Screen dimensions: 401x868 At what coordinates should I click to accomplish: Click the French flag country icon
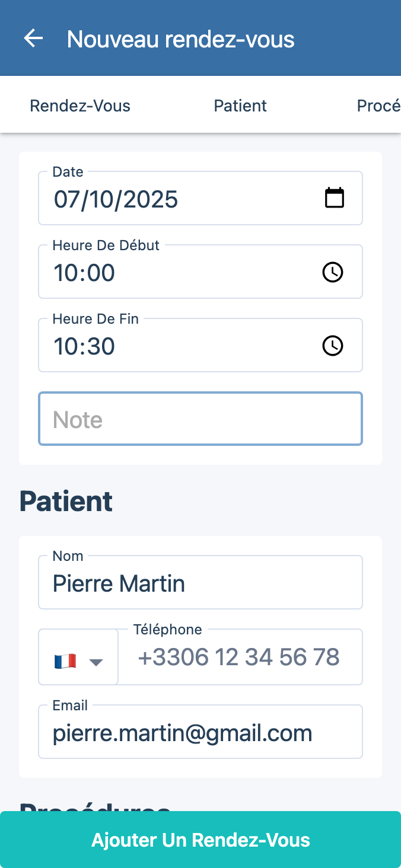[x=65, y=661]
